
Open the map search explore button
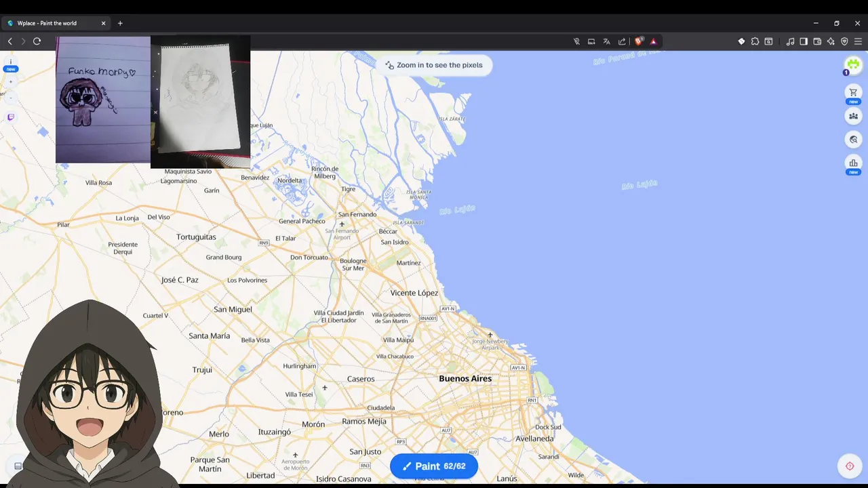(x=853, y=140)
